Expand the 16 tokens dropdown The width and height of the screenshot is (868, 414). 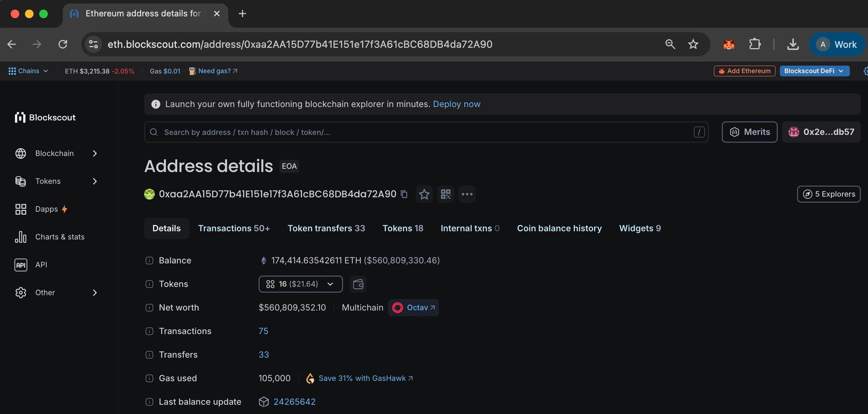point(300,284)
